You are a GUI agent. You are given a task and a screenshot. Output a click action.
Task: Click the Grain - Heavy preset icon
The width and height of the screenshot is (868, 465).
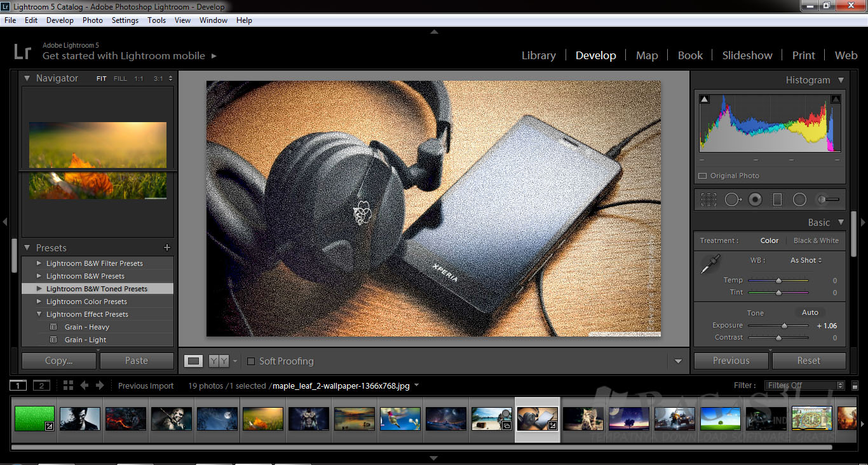(x=53, y=327)
